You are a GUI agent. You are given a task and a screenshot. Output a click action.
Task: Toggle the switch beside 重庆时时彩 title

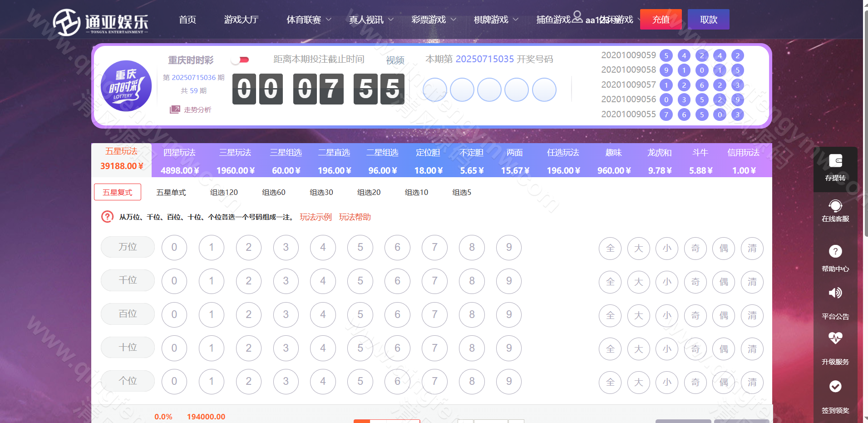(x=241, y=60)
